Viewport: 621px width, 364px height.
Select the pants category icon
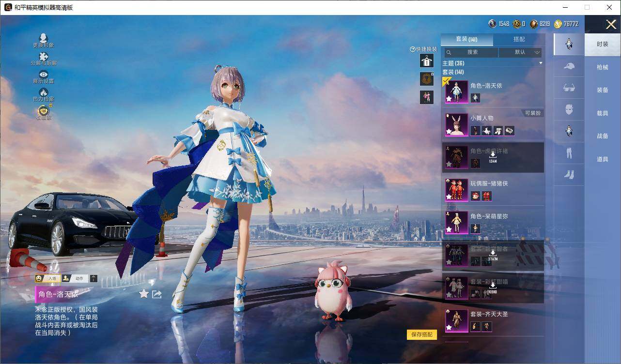pyautogui.click(x=569, y=153)
